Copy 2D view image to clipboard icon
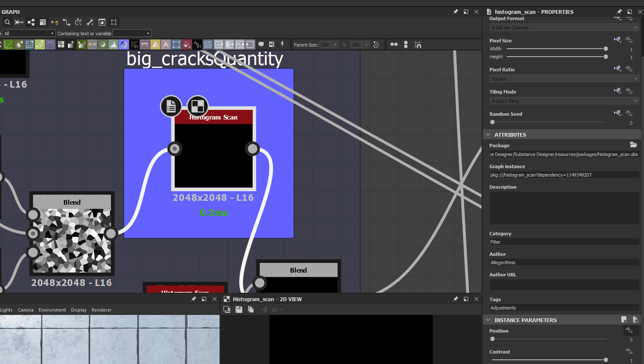The width and height of the screenshot is (644, 364). pos(251,309)
